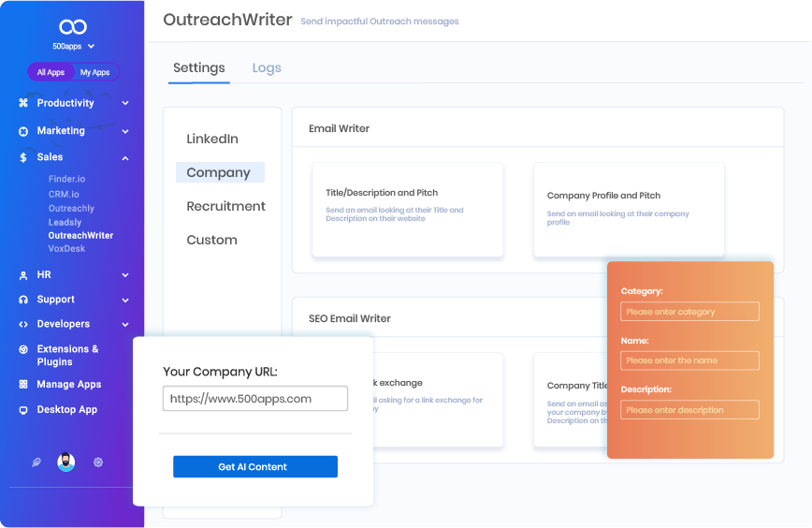812x528 pixels.
Task: Click the 500apps infinity logo
Action: tap(72, 27)
